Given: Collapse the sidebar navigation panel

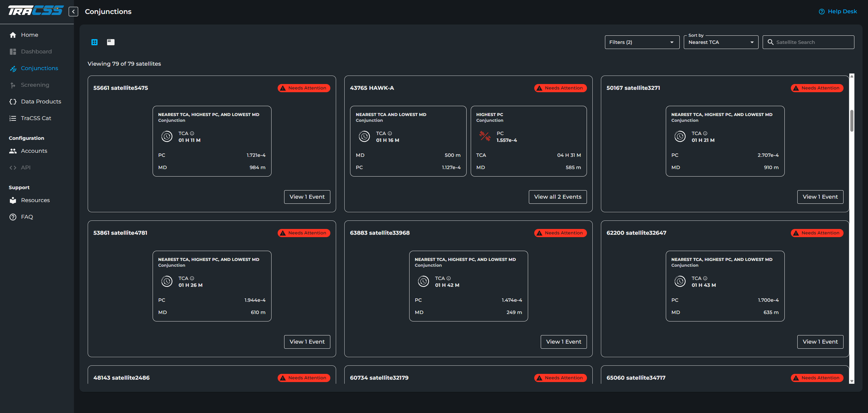Looking at the screenshot, I should [x=73, y=12].
